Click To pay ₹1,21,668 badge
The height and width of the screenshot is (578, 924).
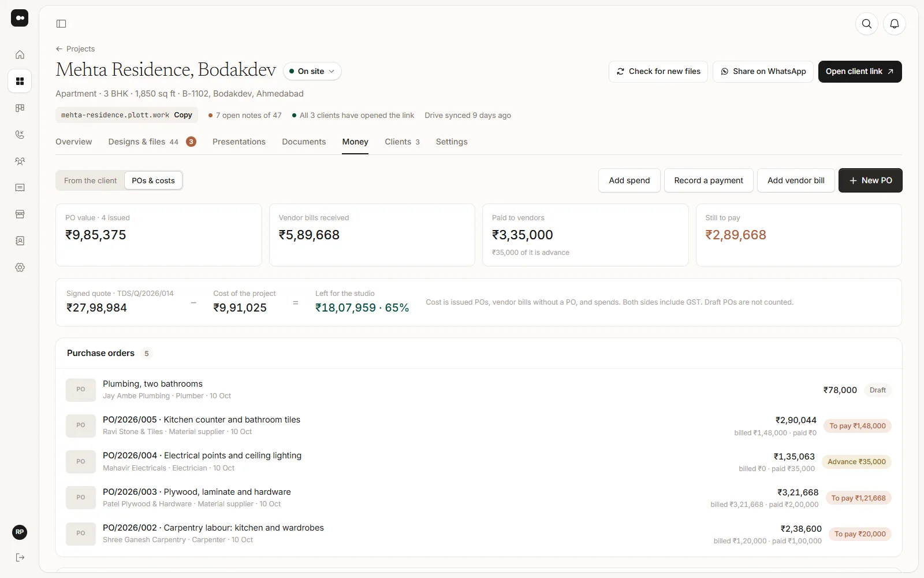click(858, 498)
